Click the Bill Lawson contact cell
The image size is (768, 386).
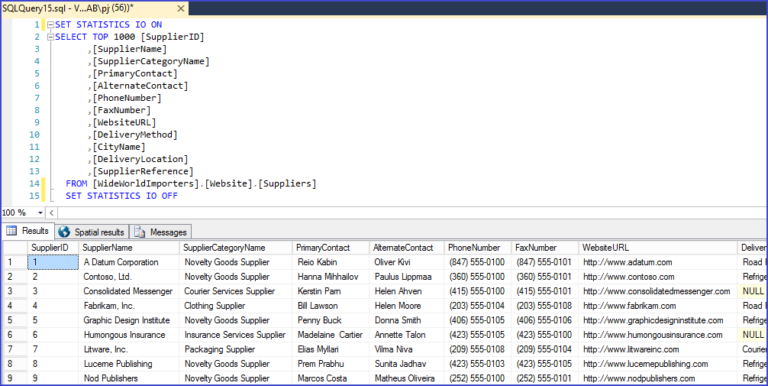click(x=331, y=306)
